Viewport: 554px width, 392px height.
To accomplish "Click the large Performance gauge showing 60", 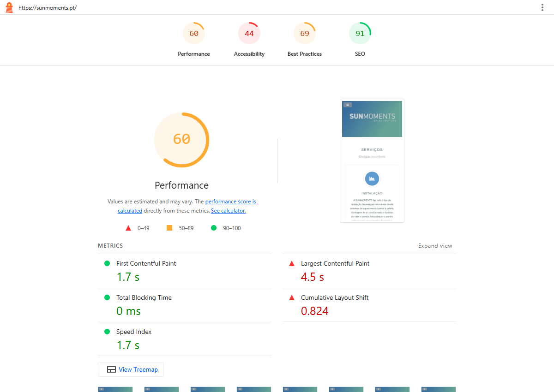I will click(x=181, y=139).
